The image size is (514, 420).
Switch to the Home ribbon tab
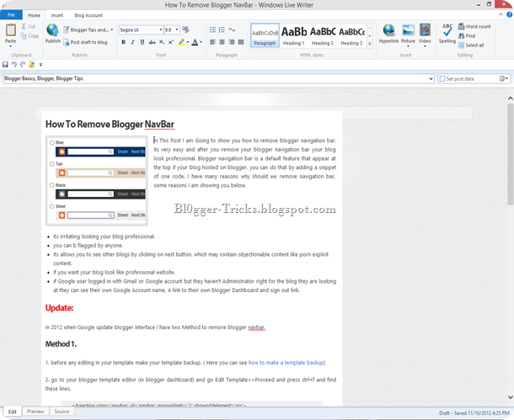click(x=34, y=15)
